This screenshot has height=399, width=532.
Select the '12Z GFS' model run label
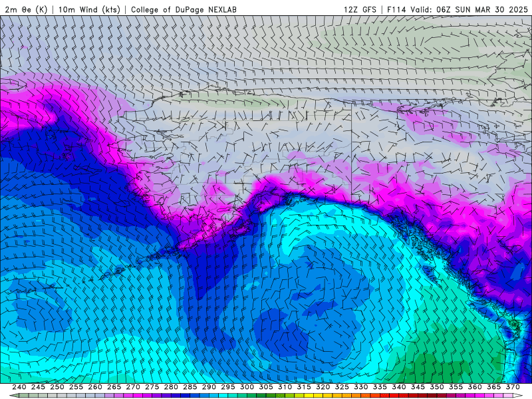tap(360, 9)
